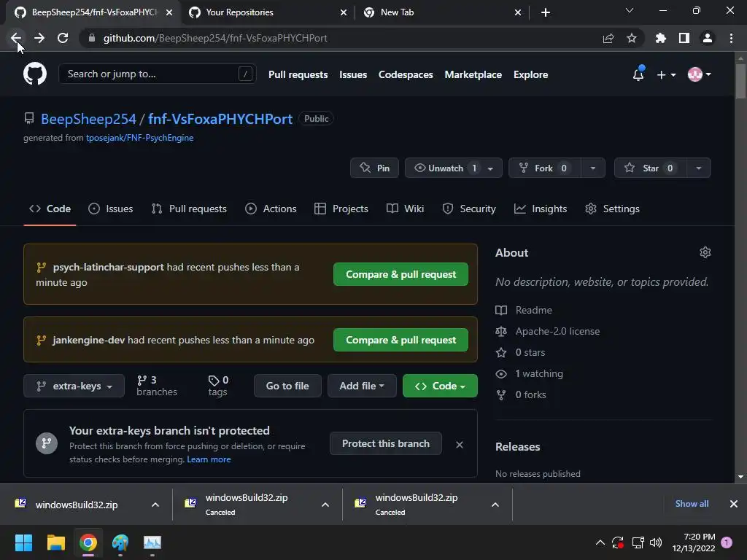
Task: Open the repository Pull requests tab
Action: pyautogui.click(x=189, y=209)
